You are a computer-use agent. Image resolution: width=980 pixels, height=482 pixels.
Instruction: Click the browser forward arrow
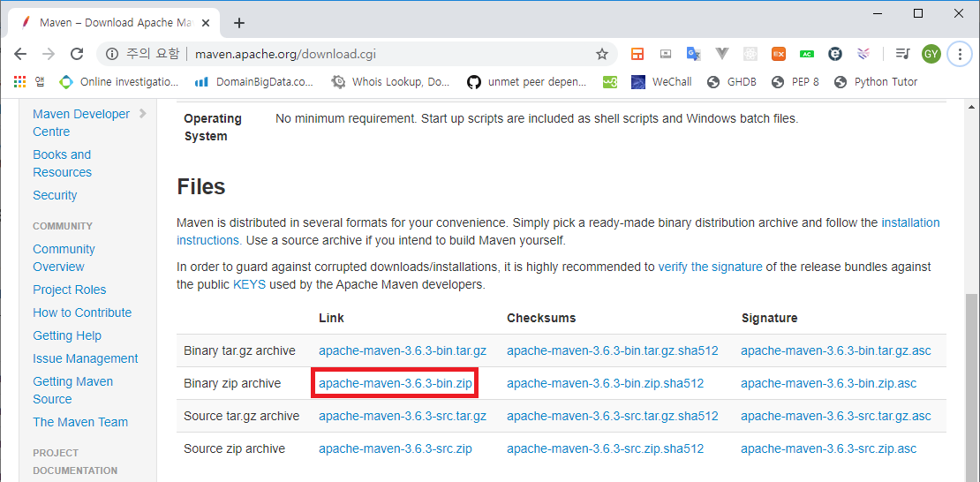[x=49, y=55]
